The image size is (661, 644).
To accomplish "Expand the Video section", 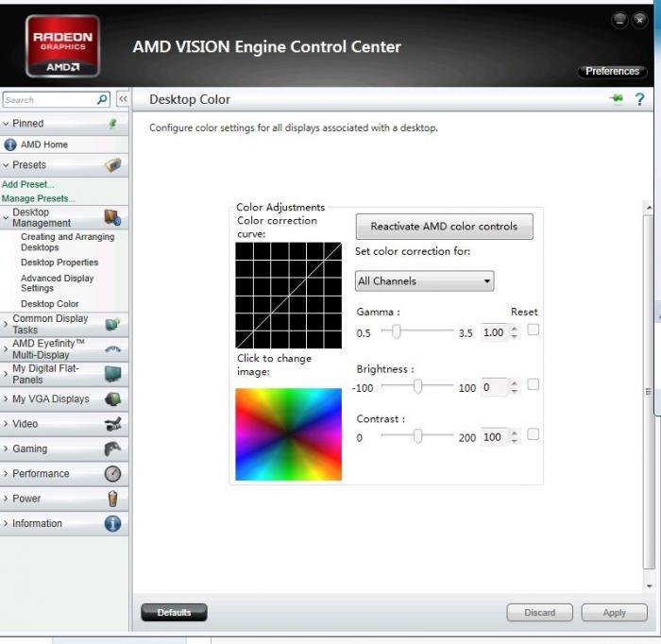I will coord(6,424).
